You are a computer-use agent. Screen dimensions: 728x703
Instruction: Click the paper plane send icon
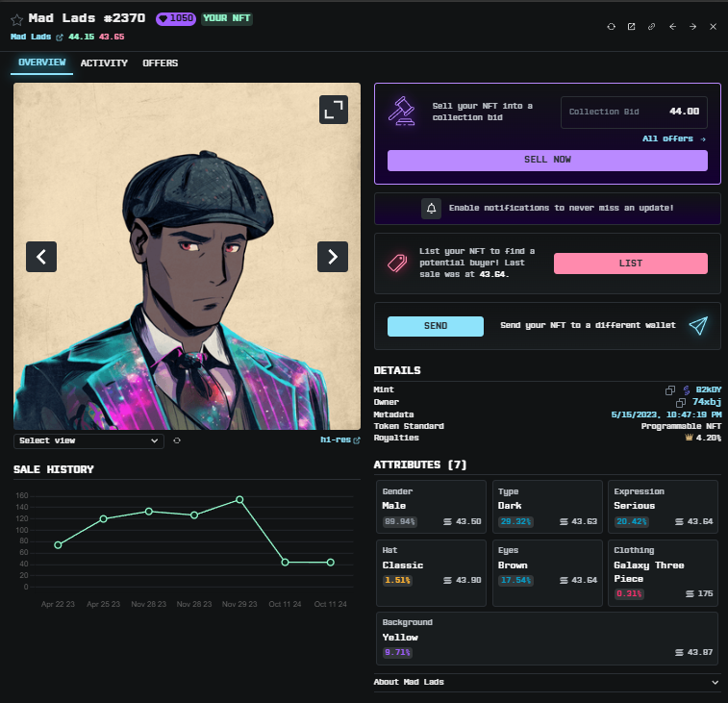point(698,325)
